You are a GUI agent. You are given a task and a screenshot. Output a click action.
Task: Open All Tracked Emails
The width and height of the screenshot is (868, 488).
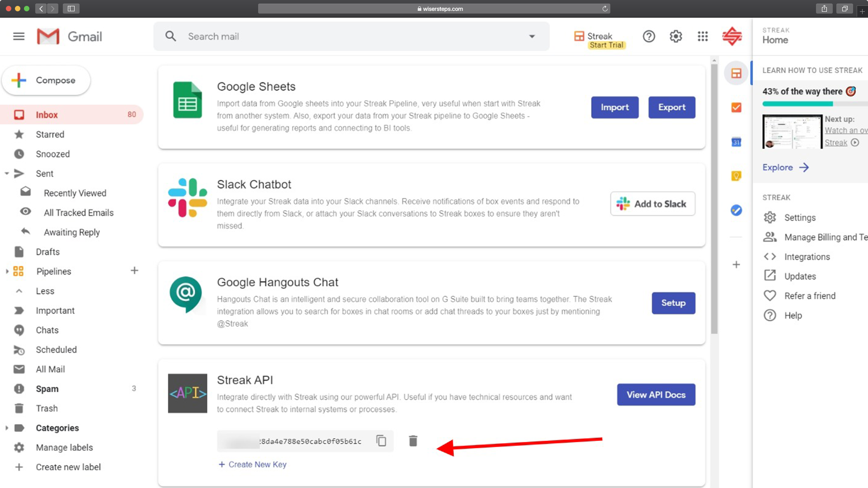[78, 213]
